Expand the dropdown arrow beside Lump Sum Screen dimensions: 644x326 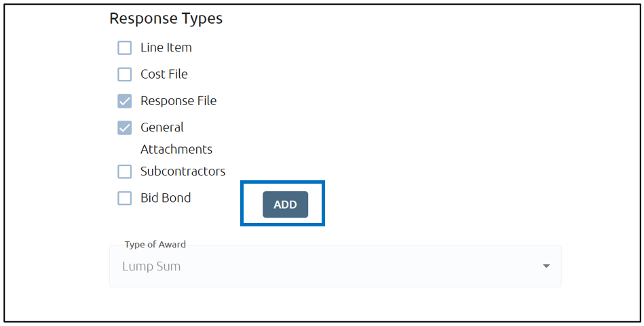pyautogui.click(x=546, y=266)
